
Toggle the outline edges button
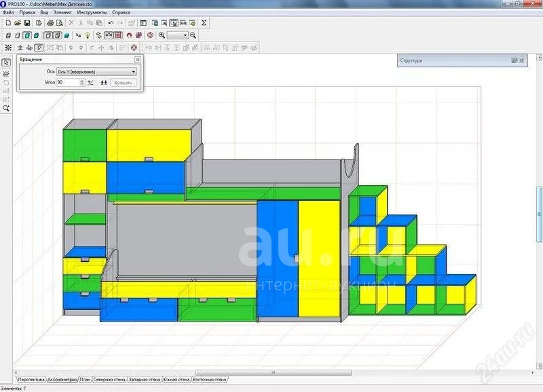48,35
